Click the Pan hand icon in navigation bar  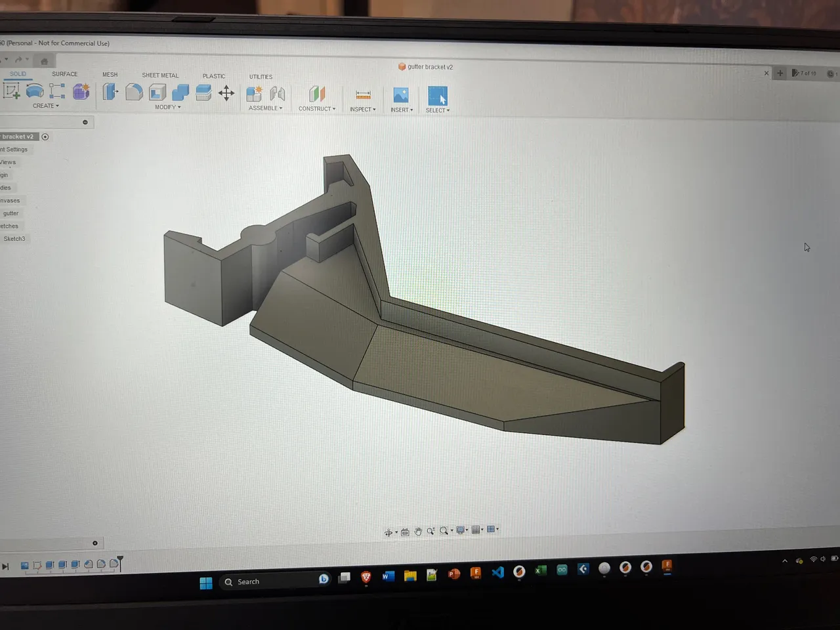click(x=419, y=532)
